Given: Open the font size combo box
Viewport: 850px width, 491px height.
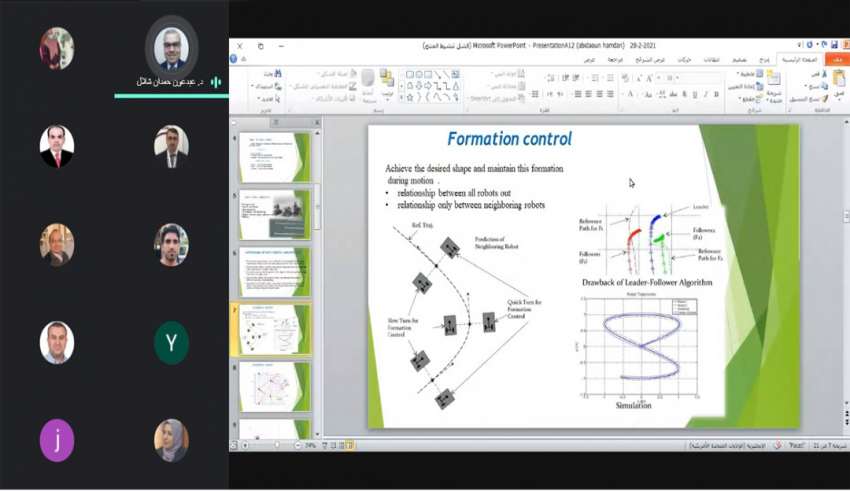Looking at the screenshot, I should click(669, 78).
